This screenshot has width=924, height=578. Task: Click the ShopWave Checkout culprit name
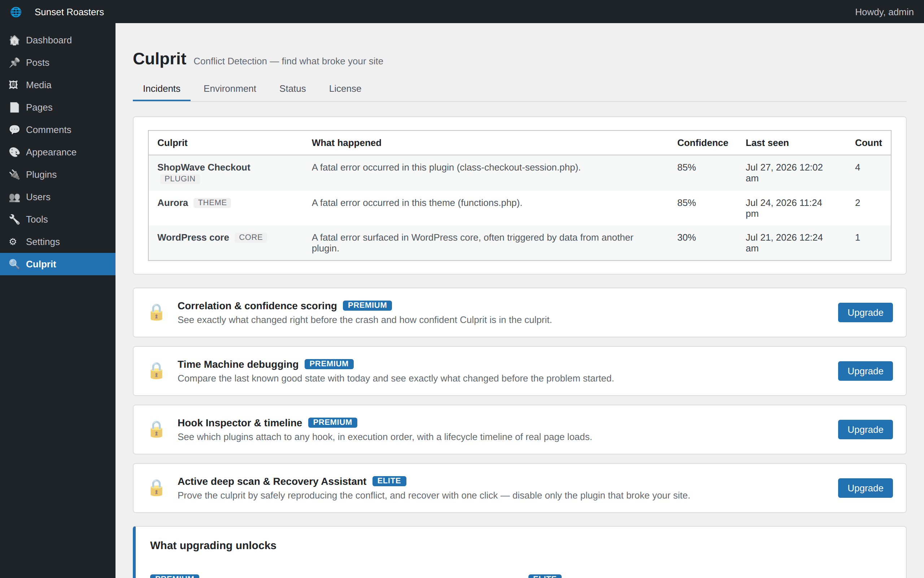click(x=204, y=167)
